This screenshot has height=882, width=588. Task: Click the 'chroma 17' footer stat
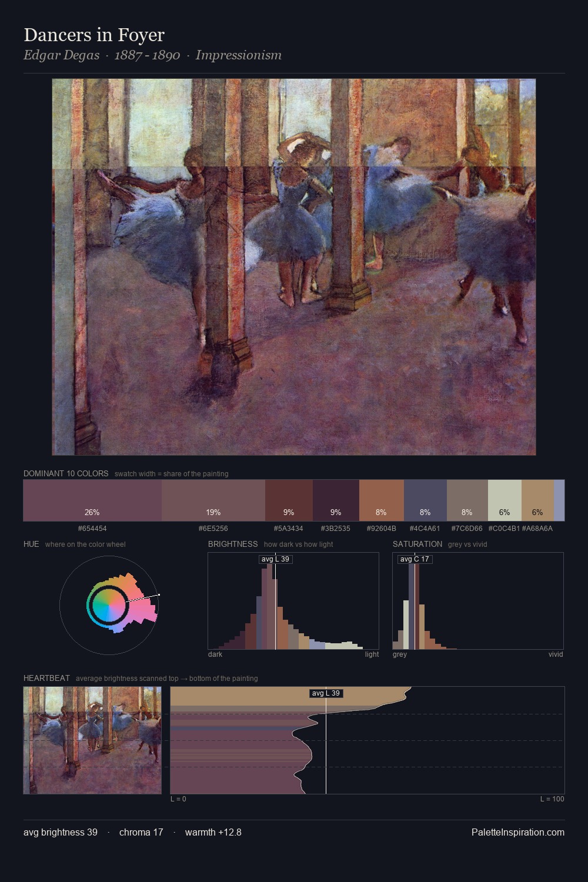point(141,832)
